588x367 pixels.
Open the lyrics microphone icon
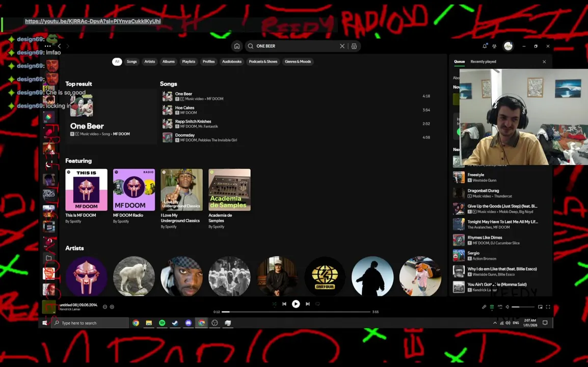(484, 307)
